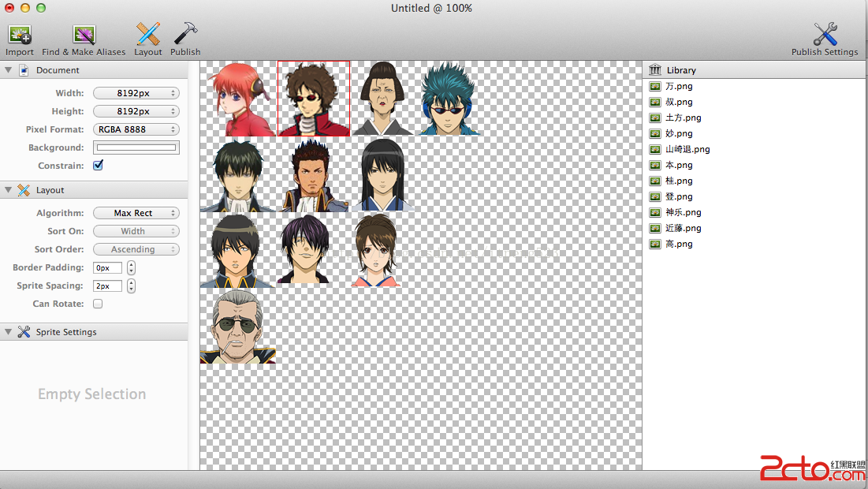Toggle the Constrain checkbox
868x489 pixels.
click(x=98, y=165)
